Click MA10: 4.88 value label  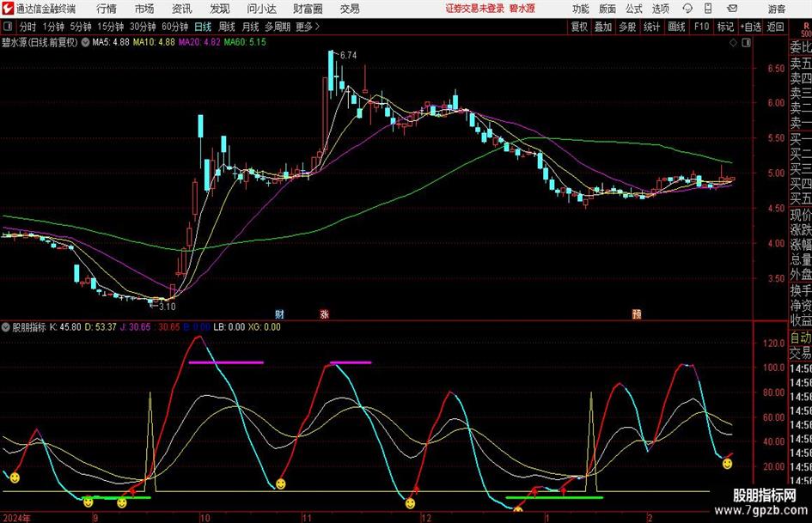point(154,42)
